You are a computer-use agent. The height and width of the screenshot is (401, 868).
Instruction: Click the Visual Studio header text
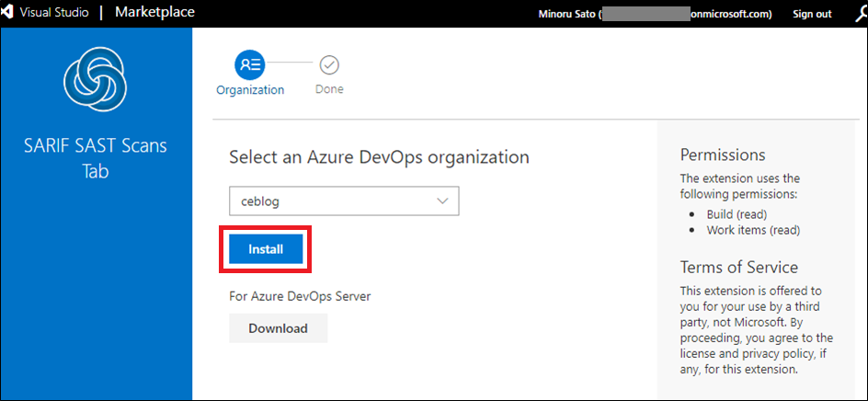click(53, 13)
